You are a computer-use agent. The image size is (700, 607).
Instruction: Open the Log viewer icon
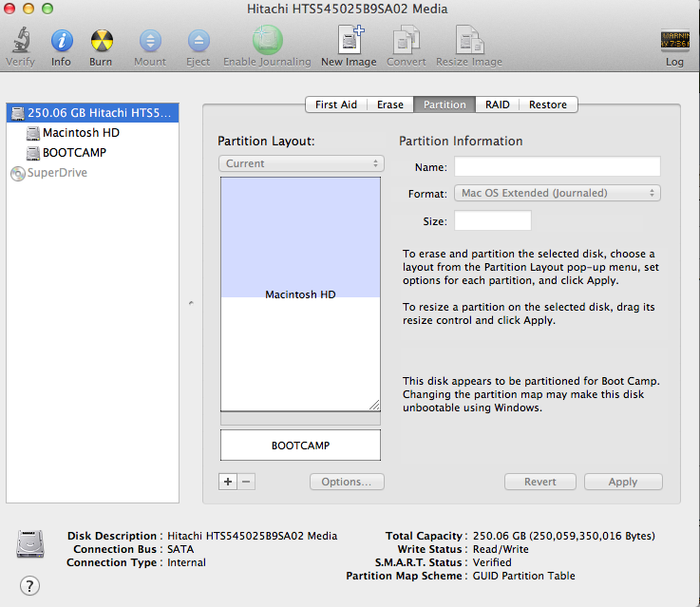tap(674, 40)
